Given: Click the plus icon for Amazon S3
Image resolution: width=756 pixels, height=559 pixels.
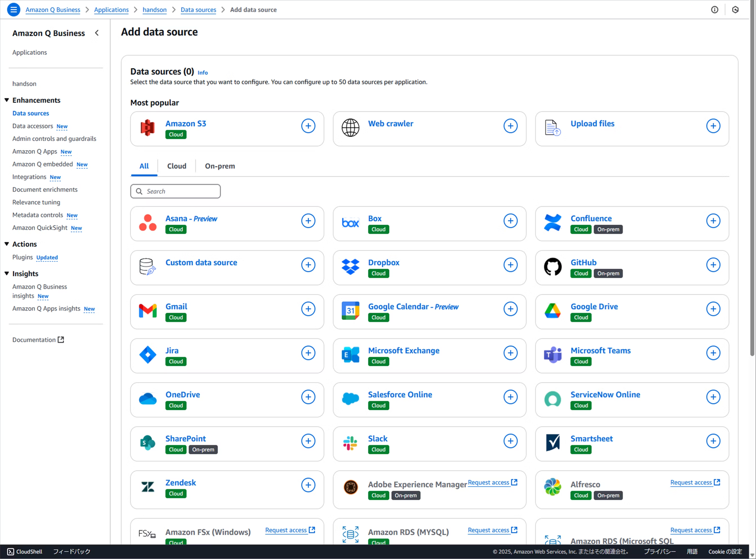Looking at the screenshot, I should (x=308, y=126).
